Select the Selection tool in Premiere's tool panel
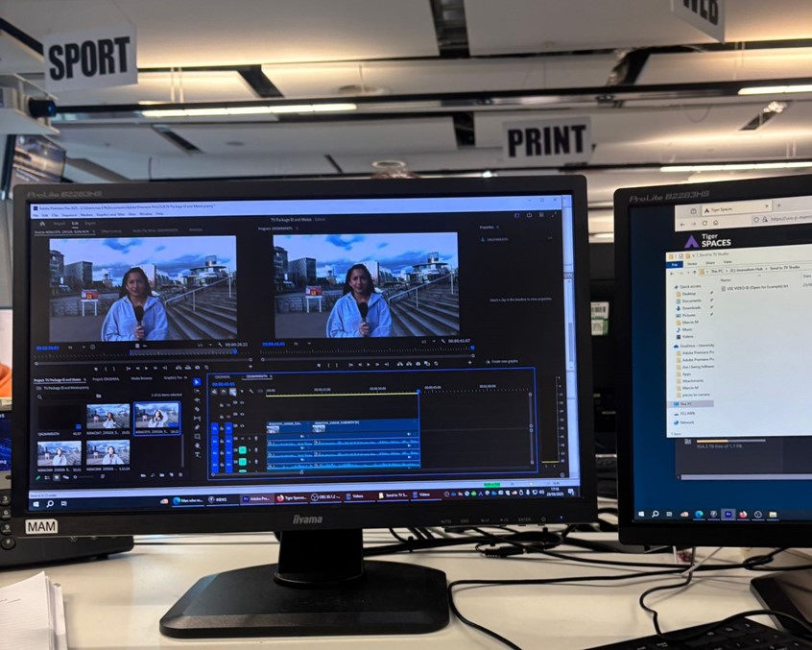 click(197, 381)
